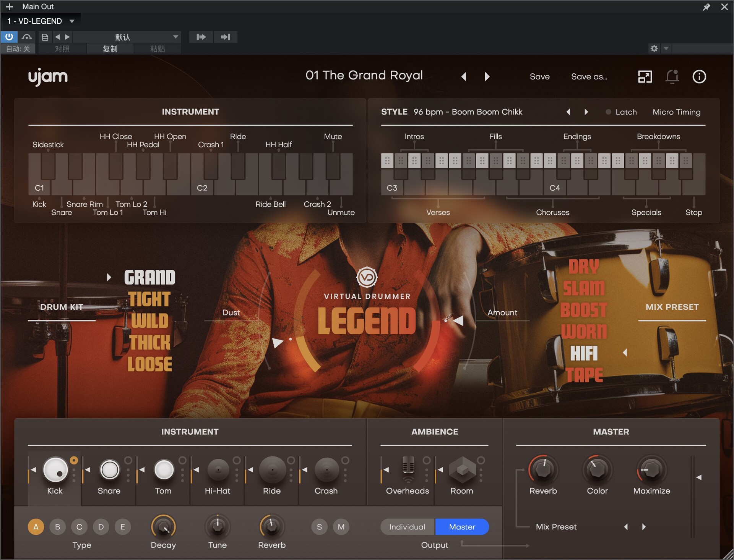Screen dimensions: 734x560
Task: Open the preset name 01 The Grand Royal
Action: pos(364,75)
